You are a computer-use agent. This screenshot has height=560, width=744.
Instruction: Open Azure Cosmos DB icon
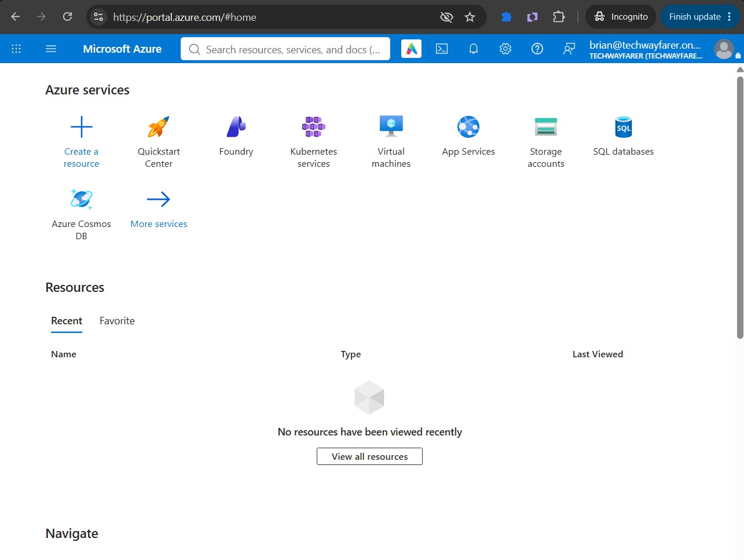(x=81, y=199)
